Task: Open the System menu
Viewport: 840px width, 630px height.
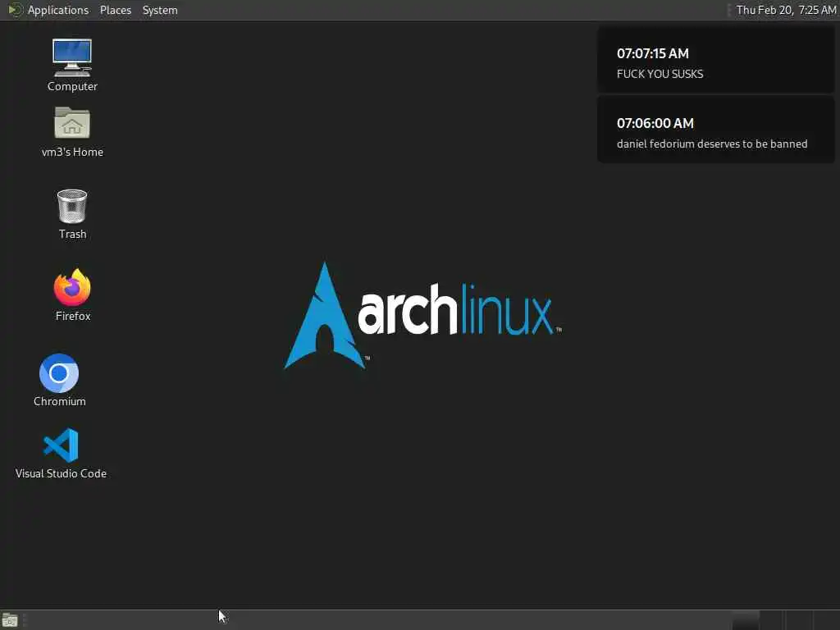Action: (x=160, y=10)
